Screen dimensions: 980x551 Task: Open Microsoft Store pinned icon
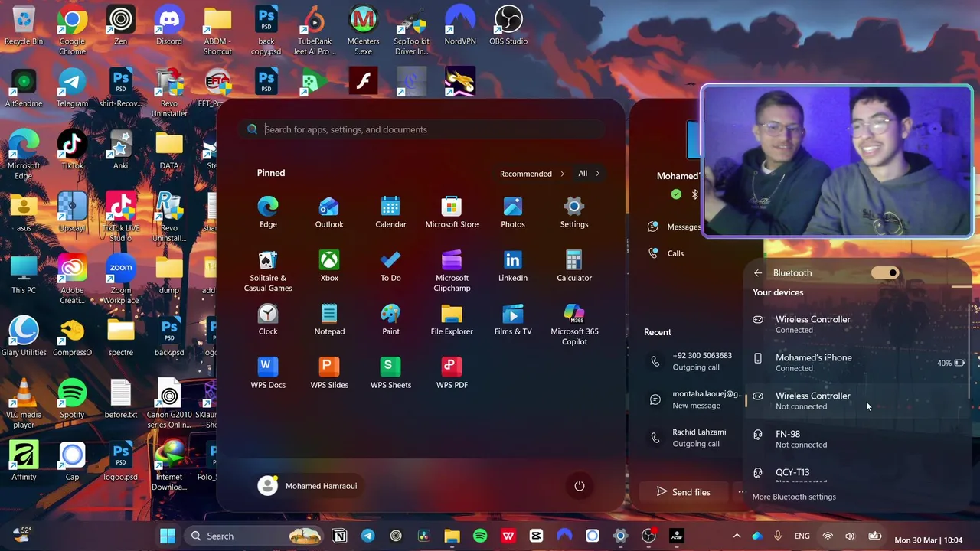pos(452,213)
